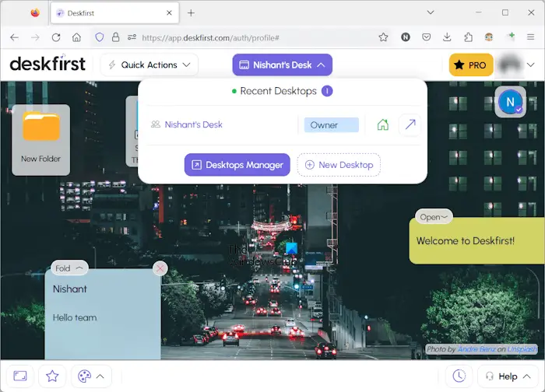This screenshot has width=545, height=392.
Task: Click the Hello team note text
Action: pyautogui.click(x=75, y=317)
